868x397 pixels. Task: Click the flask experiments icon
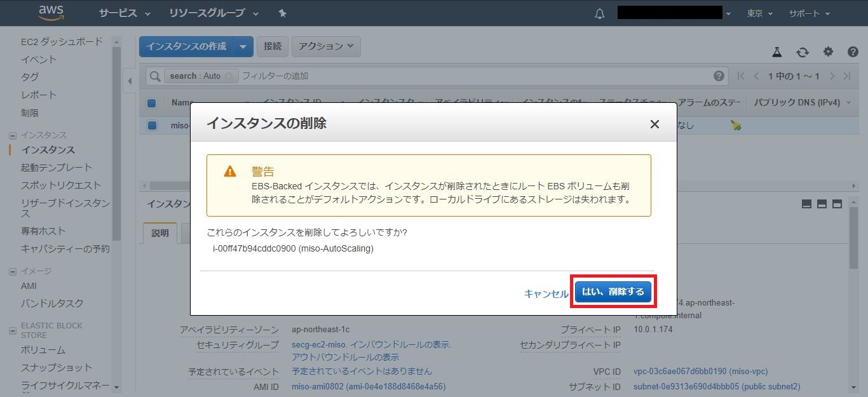pyautogui.click(x=776, y=52)
